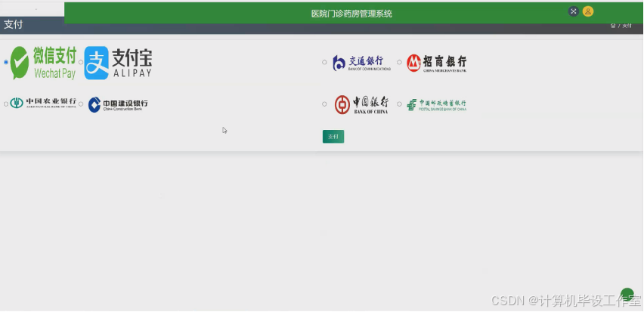Click the Alipay logo
Screen dimensions: 644x312
pyautogui.click(x=118, y=63)
